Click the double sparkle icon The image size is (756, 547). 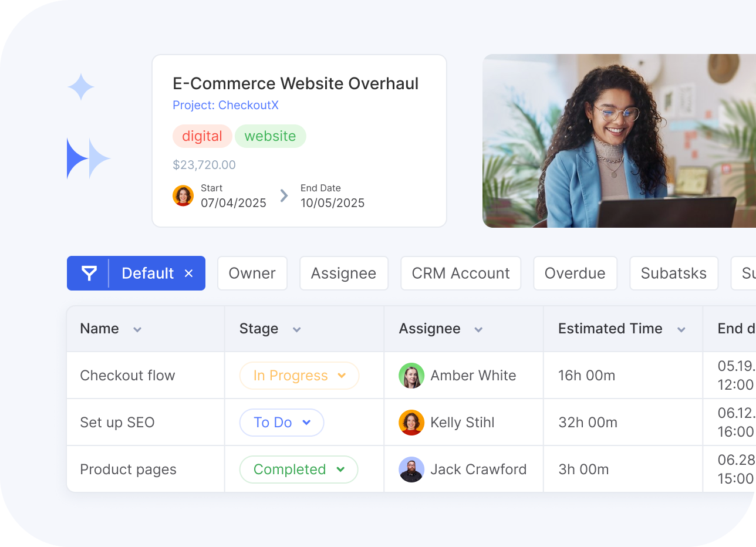[x=89, y=158]
